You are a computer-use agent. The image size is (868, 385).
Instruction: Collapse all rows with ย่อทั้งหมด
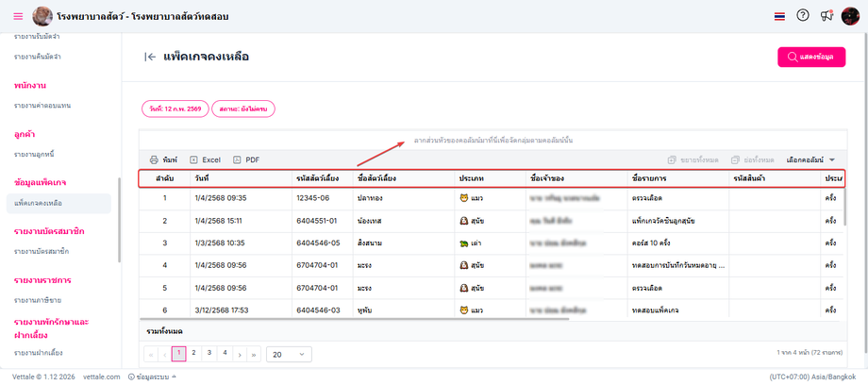(752, 160)
